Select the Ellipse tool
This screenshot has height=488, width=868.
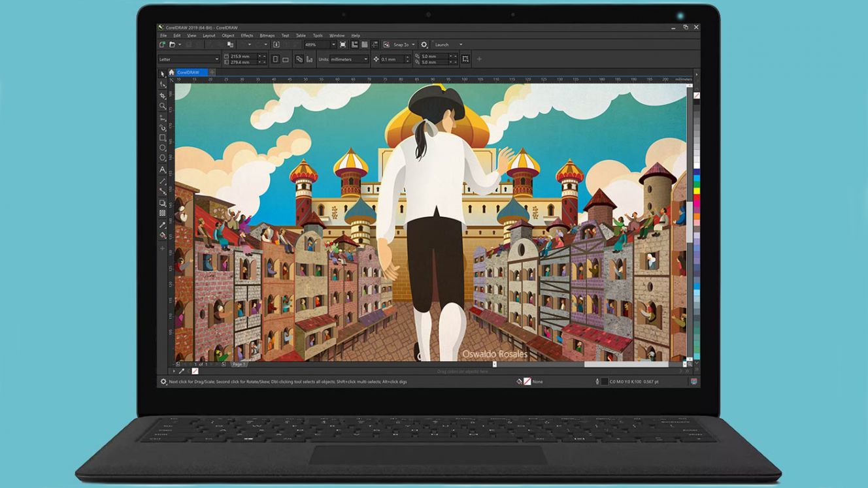click(163, 148)
